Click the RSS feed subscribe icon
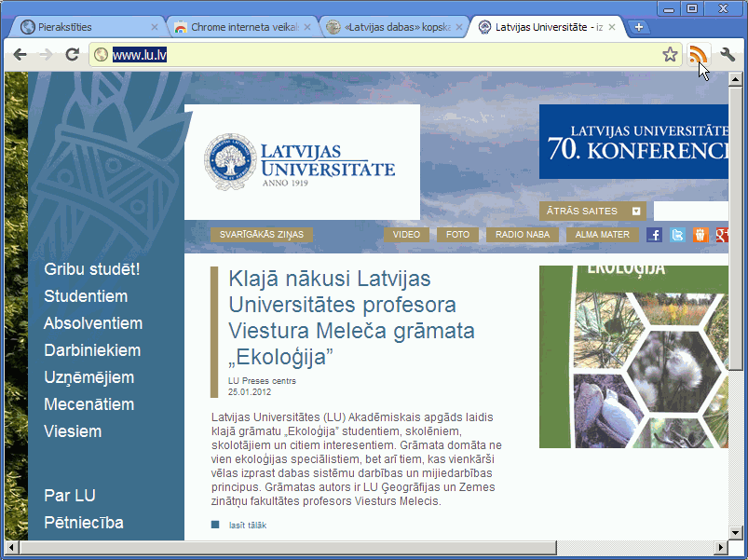This screenshot has height=560, width=748. pos(698,55)
